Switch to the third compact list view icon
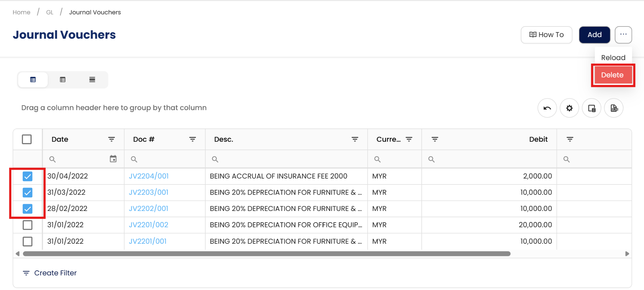Screen dimensions: 644x290 pyautogui.click(x=92, y=80)
